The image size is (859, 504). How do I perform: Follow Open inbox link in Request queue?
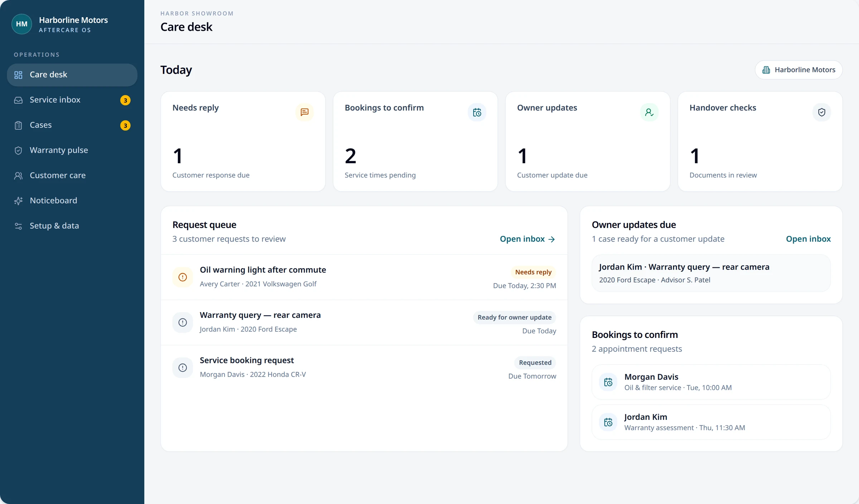point(528,239)
